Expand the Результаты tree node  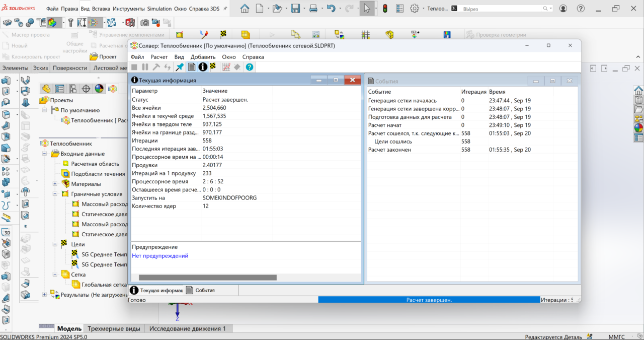[44, 295]
